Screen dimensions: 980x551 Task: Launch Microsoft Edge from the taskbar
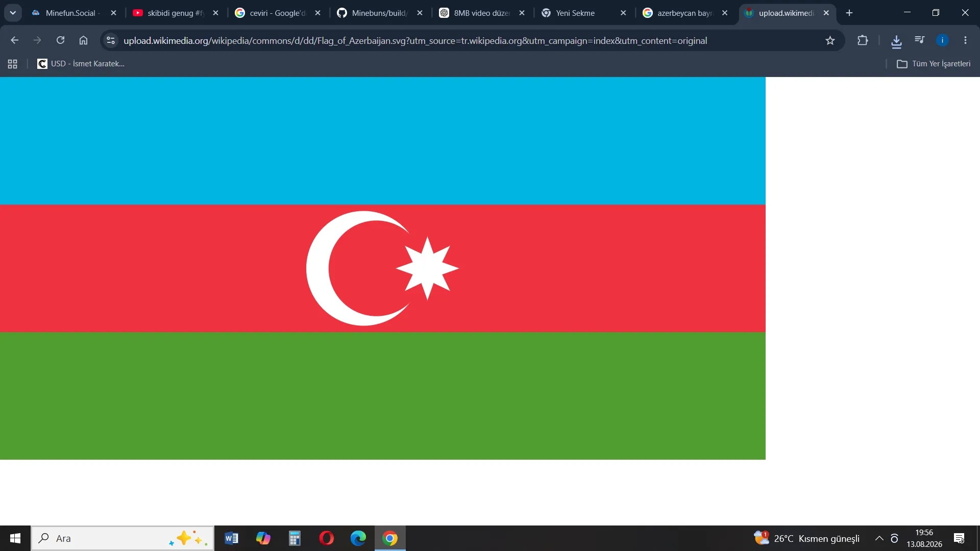358,538
